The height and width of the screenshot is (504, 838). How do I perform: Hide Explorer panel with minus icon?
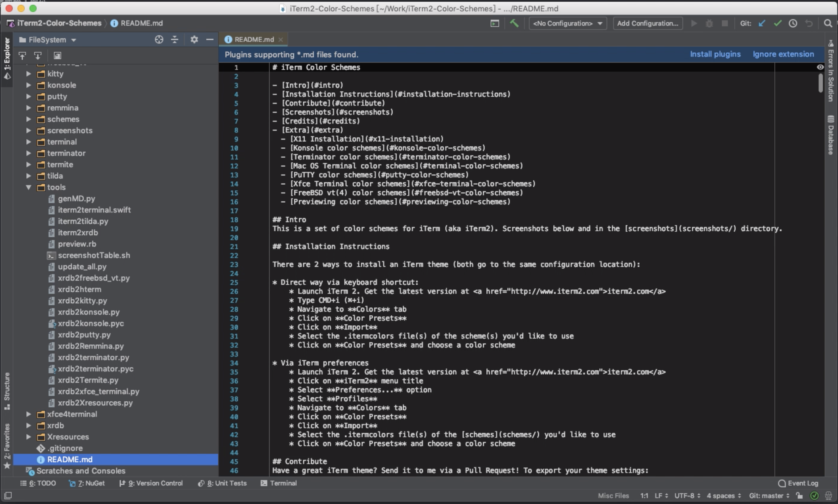point(209,39)
